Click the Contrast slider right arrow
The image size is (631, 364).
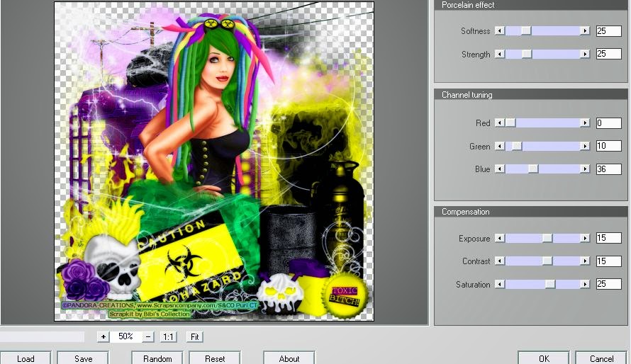click(585, 261)
